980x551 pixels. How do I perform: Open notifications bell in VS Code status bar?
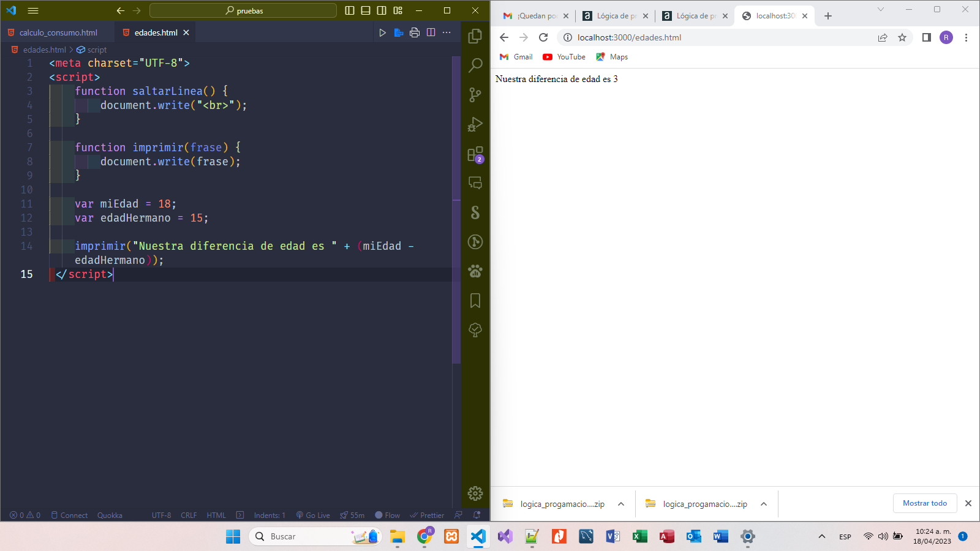pos(477,515)
